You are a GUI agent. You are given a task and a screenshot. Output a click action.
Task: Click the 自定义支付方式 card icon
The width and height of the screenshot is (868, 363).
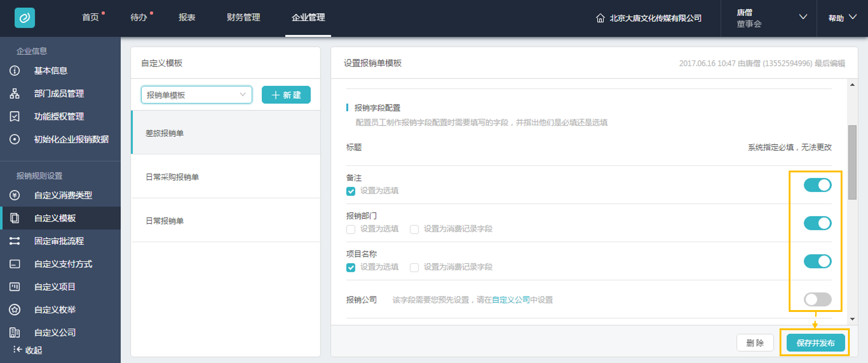pyautogui.click(x=15, y=264)
